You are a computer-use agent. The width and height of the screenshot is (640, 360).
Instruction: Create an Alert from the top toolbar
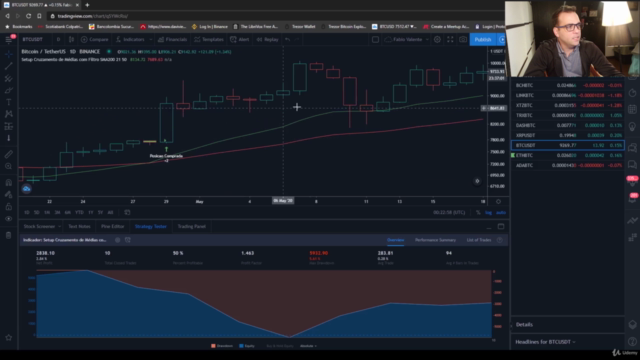point(240,40)
